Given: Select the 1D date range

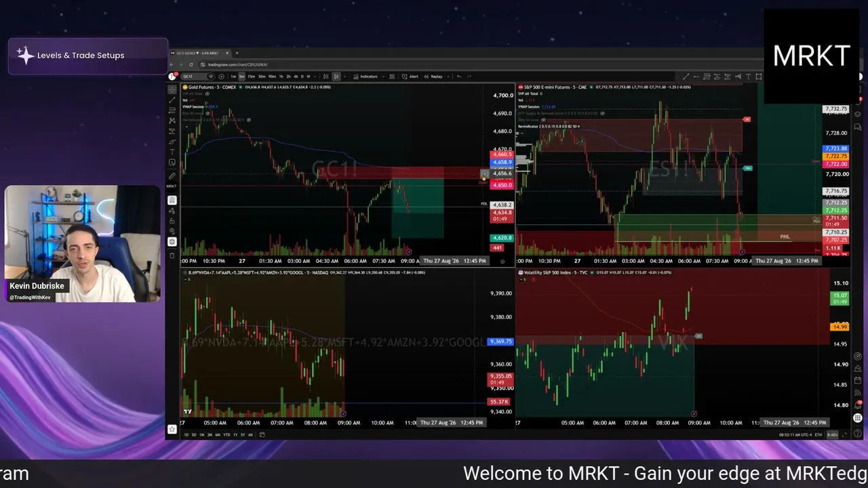Looking at the screenshot, I should (186, 434).
